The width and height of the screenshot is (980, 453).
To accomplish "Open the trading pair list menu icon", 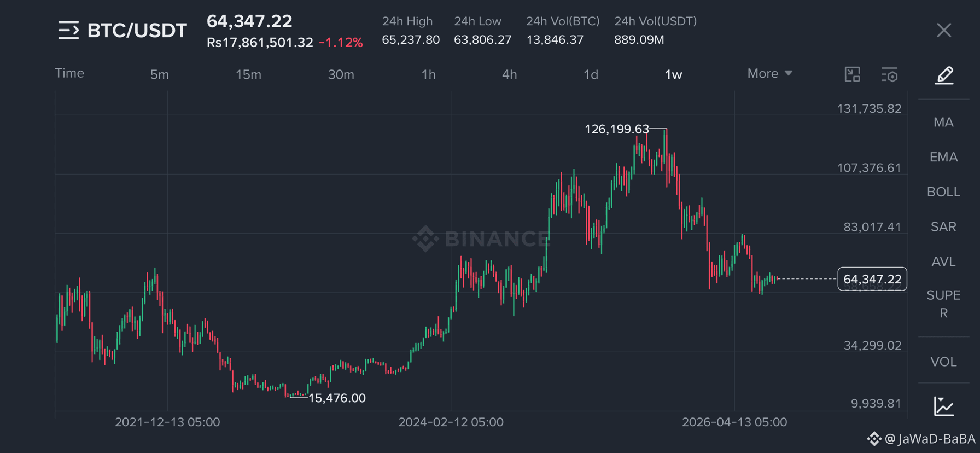I will 69,30.
